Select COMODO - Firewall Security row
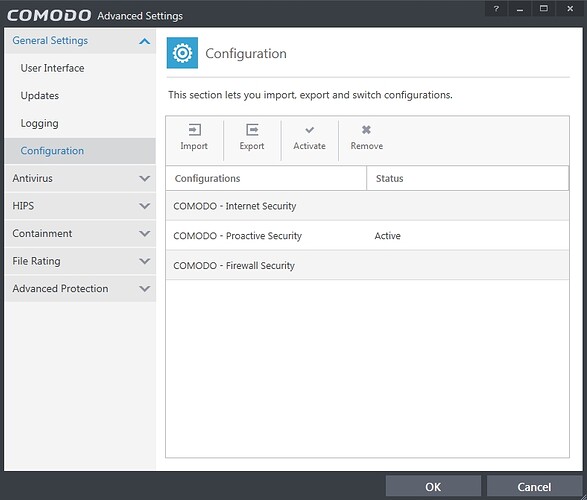 coord(367,265)
